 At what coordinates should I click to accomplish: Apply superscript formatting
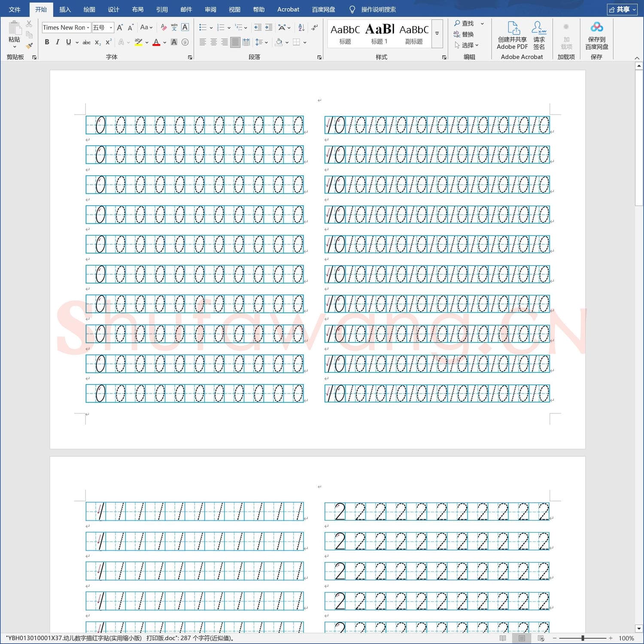click(109, 42)
